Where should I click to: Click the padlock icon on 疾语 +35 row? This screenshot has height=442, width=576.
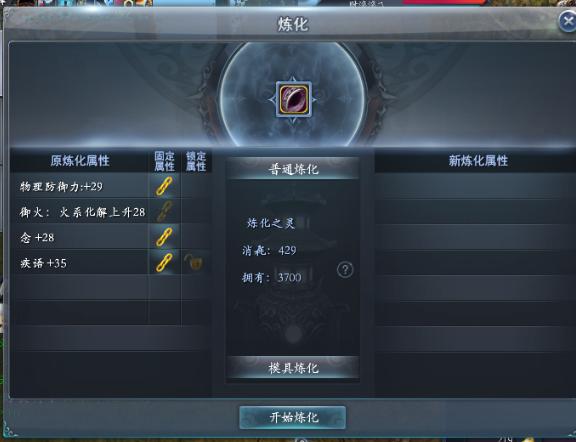pos(193,262)
